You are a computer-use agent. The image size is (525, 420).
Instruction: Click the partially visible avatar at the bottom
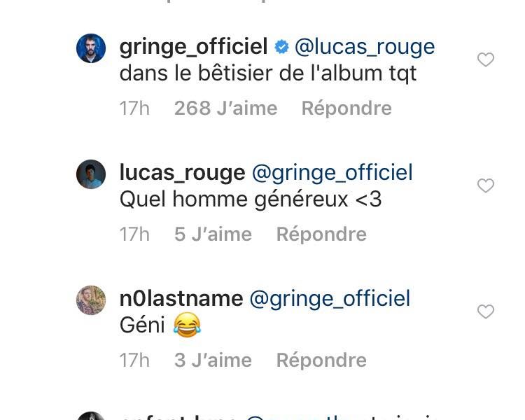[x=91, y=416]
